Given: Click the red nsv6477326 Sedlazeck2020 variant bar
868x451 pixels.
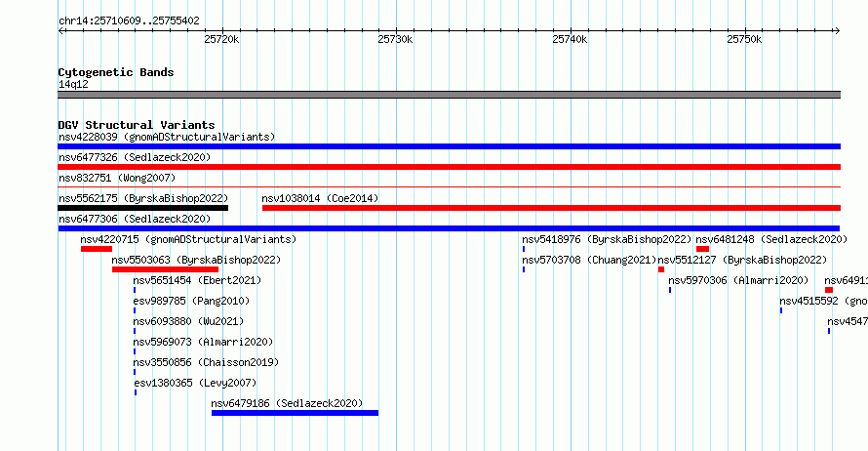Looking at the screenshot, I should click(449, 167).
